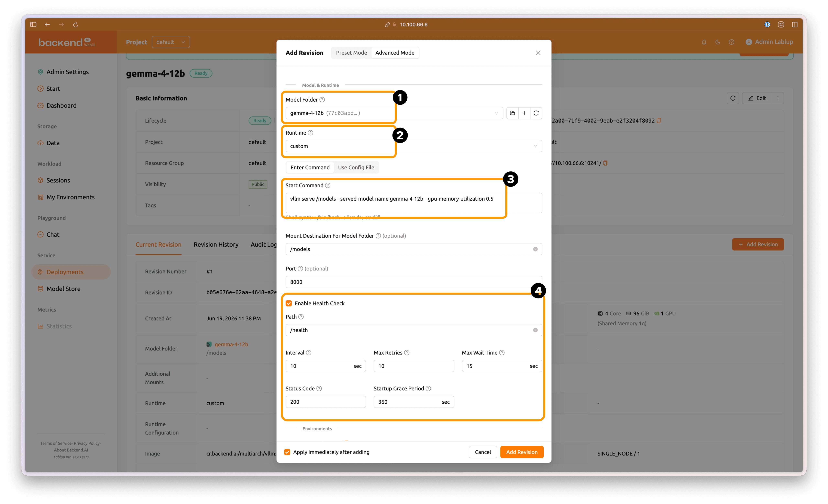Image resolution: width=828 pixels, height=504 pixels.
Task: Click help icon next to Max Retries
Action: pos(407,352)
